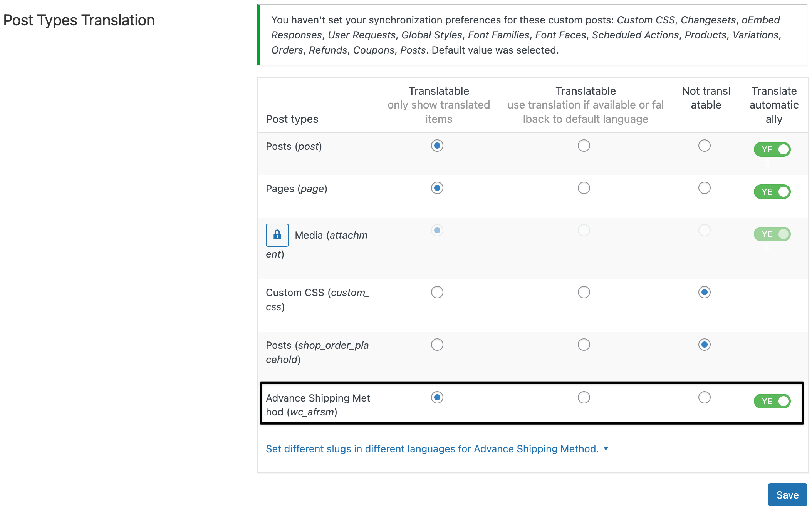Image resolution: width=812 pixels, height=512 pixels.
Task: Click the lock icon beside Media
Action: [277, 235]
